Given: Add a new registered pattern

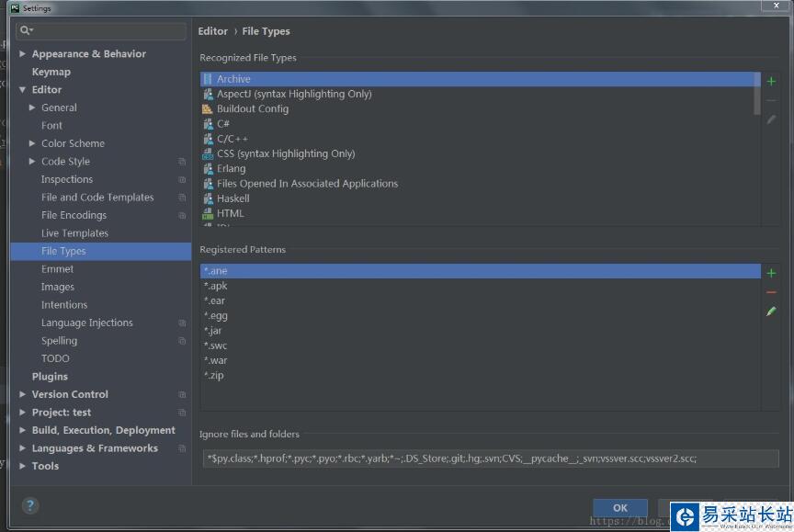Looking at the screenshot, I should [771, 272].
